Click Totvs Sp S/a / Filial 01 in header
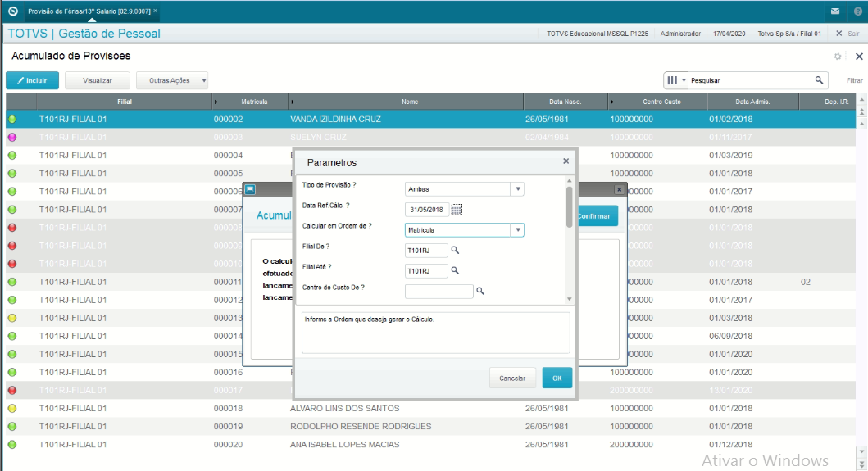This screenshot has height=471, width=868. tap(789, 34)
